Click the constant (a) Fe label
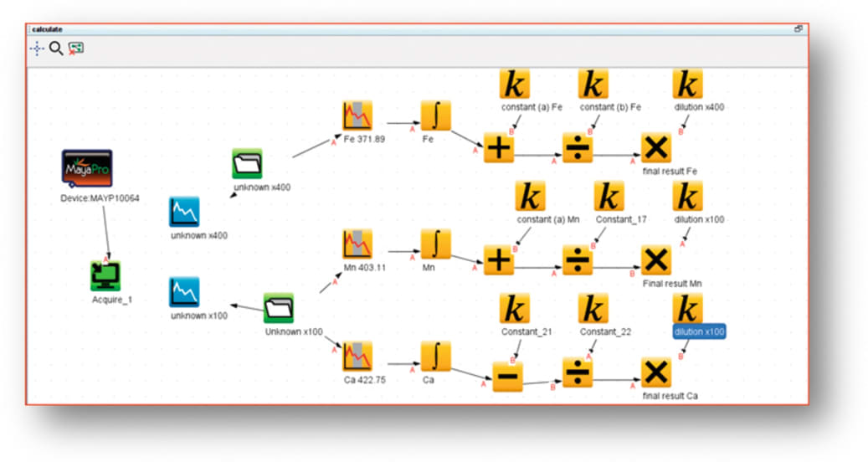The height and width of the screenshot is (462, 868). [532, 107]
